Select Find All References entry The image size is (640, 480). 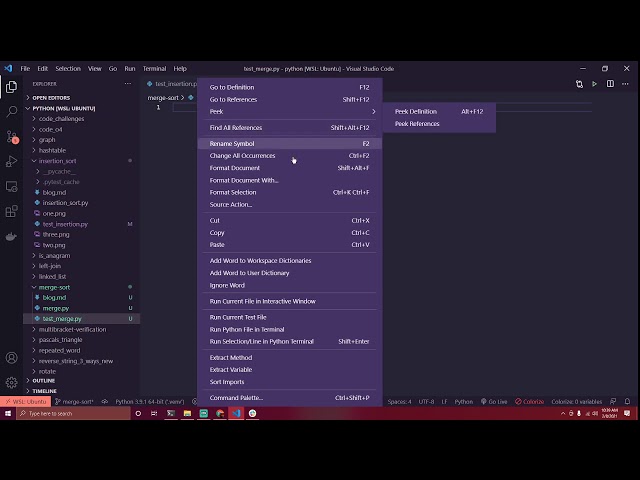289,128
